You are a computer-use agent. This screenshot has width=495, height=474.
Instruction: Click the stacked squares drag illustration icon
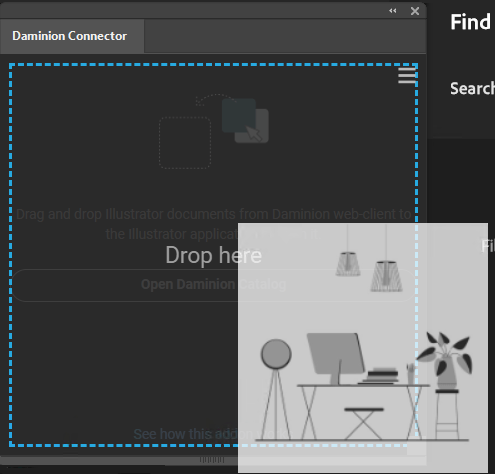[245, 120]
